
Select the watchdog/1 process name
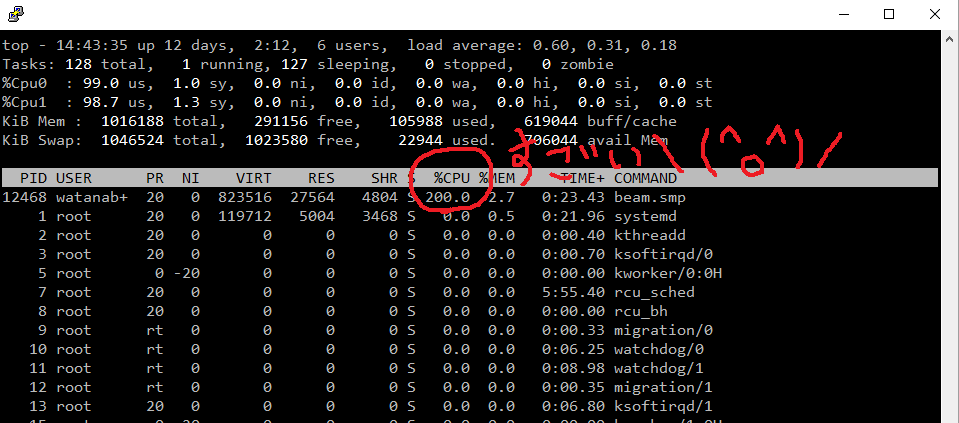[x=659, y=368]
